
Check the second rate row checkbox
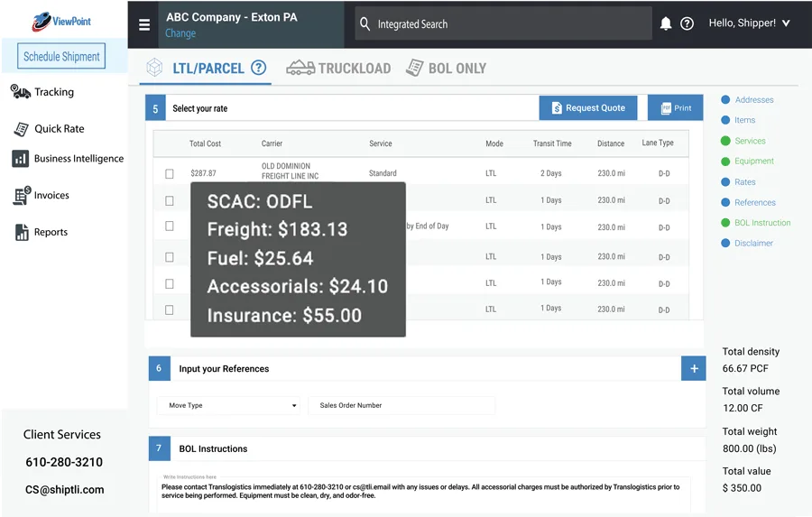(170, 200)
